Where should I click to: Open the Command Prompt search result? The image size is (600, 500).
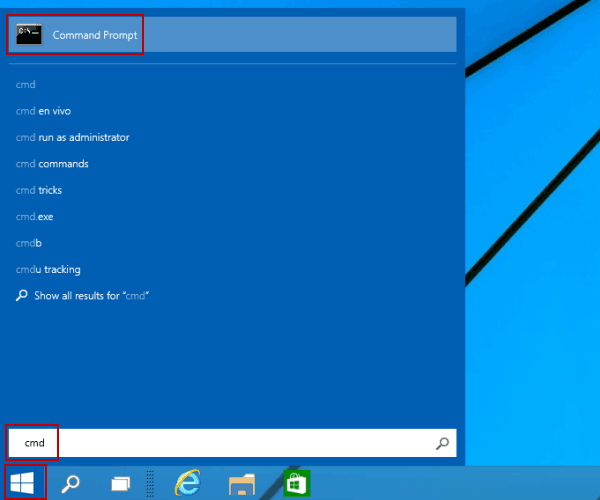232,34
